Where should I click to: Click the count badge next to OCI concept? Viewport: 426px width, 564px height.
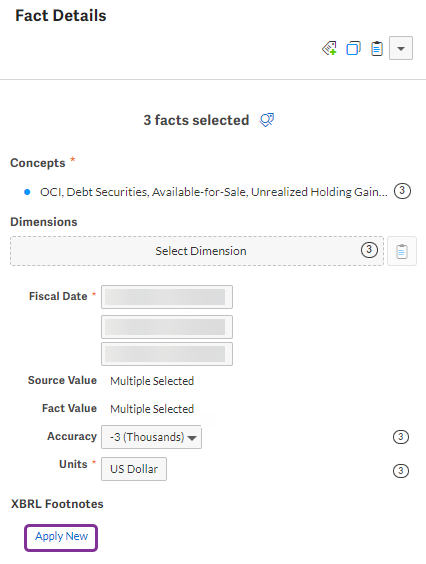click(x=402, y=191)
